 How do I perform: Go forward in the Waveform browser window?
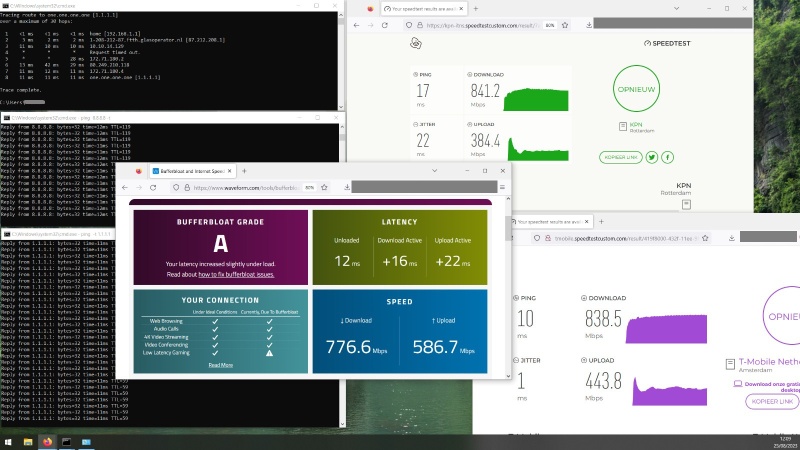[139, 188]
